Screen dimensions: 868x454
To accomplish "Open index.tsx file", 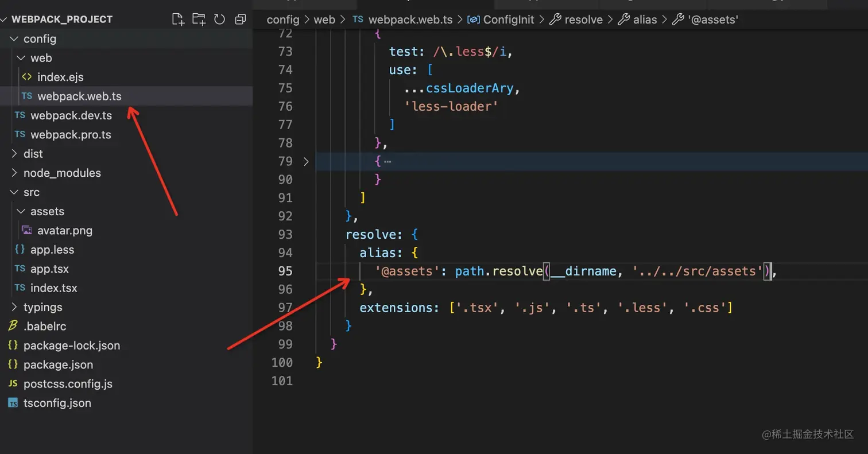I will (53, 288).
